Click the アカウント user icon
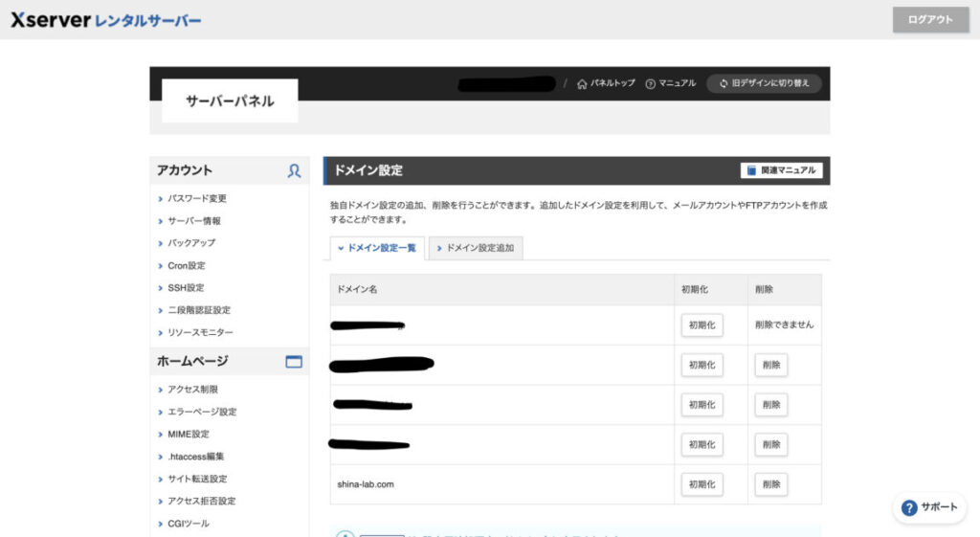 [x=294, y=170]
